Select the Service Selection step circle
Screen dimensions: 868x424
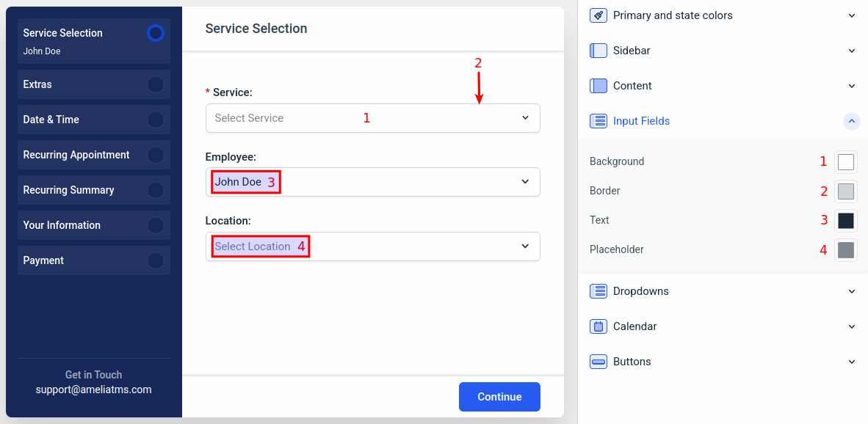click(x=155, y=33)
